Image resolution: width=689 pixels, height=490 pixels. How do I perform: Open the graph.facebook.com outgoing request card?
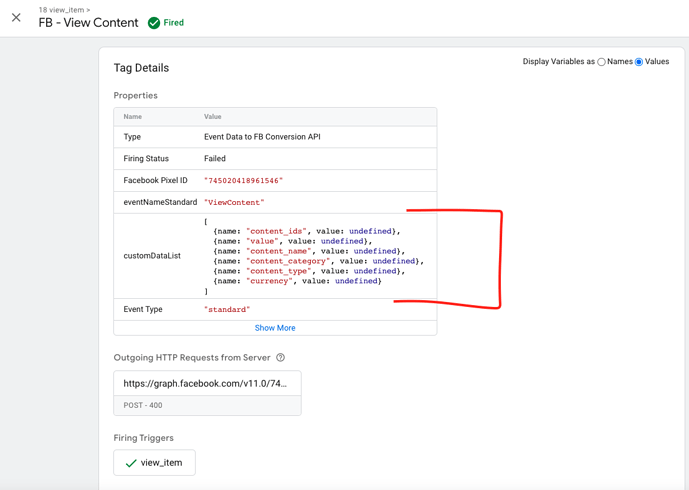pyautogui.click(x=207, y=393)
